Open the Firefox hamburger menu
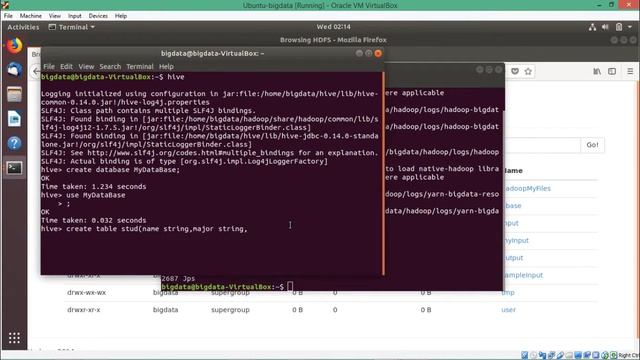Screen dimensions: 640x360 pos(630,71)
